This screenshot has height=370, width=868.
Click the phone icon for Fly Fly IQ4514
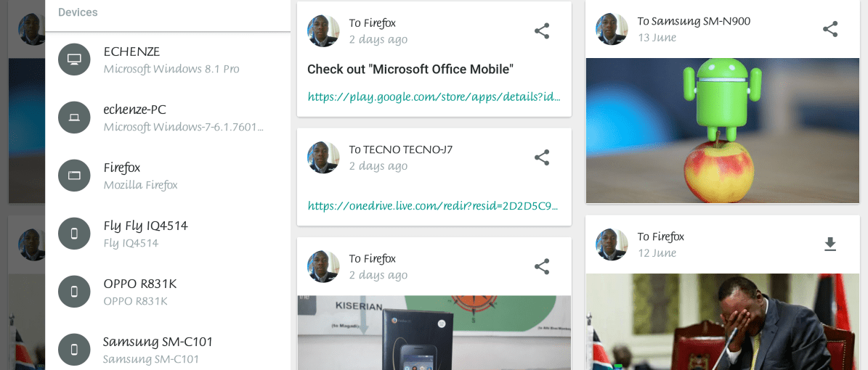(74, 234)
